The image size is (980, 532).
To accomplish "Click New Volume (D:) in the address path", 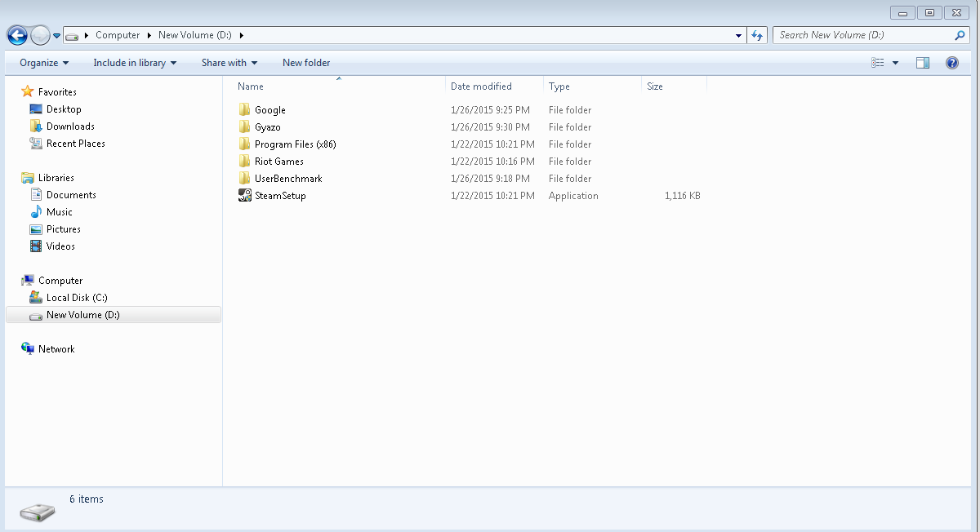I will pyautogui.click(x=195, y=35).
